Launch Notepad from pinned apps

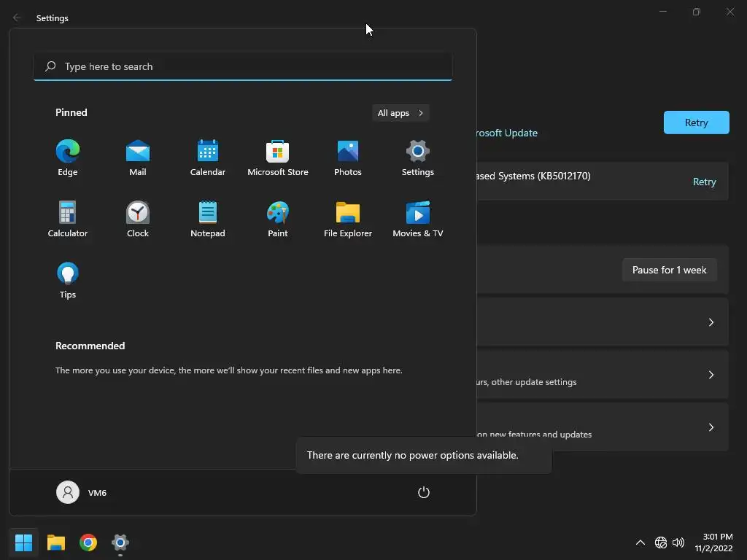[x=208, y=219]
